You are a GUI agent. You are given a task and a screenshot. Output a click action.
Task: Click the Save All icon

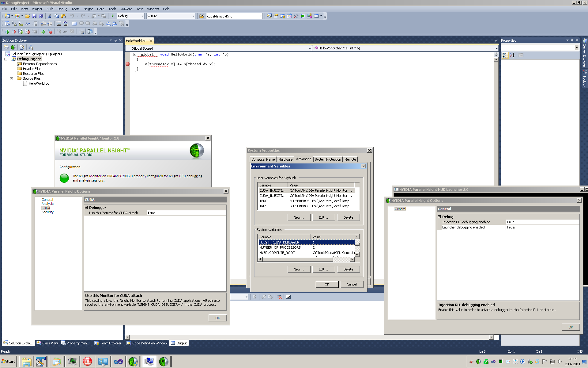(x=41, y=16)
